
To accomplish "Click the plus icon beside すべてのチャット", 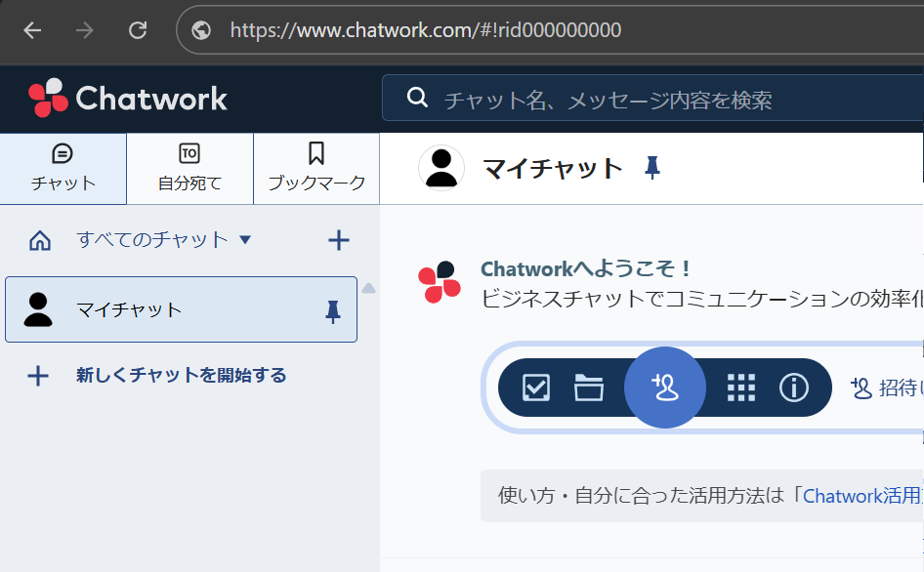I will [x=338, y=240].
